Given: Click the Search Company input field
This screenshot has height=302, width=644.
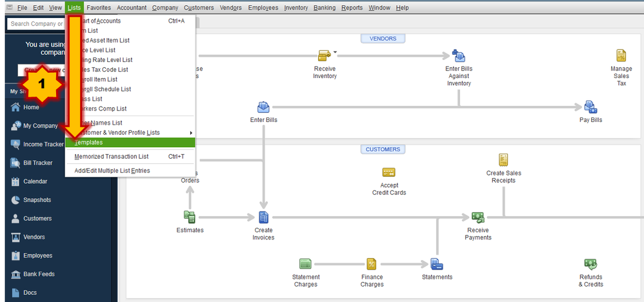Looking at the screenshot, I should pyautogui.click(x=36, y=24).
